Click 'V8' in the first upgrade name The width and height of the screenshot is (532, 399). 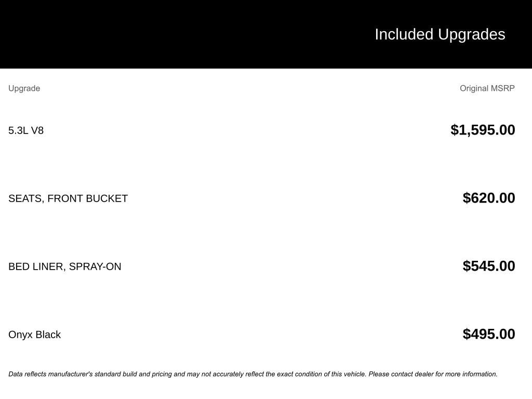click(37, 130)
